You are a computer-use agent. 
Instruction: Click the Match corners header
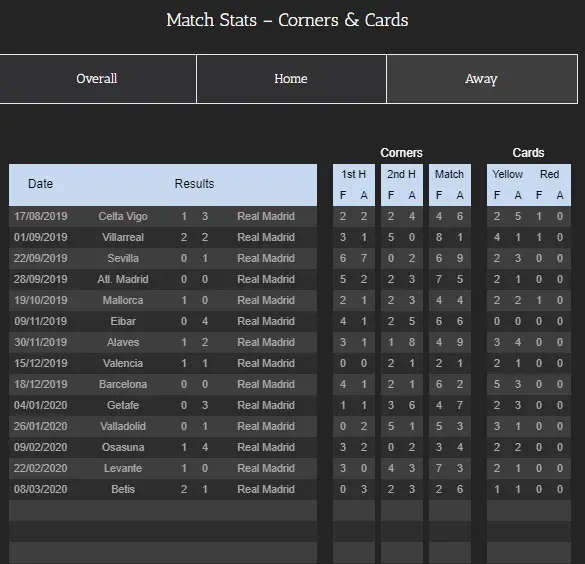click(x=449, y=174)
